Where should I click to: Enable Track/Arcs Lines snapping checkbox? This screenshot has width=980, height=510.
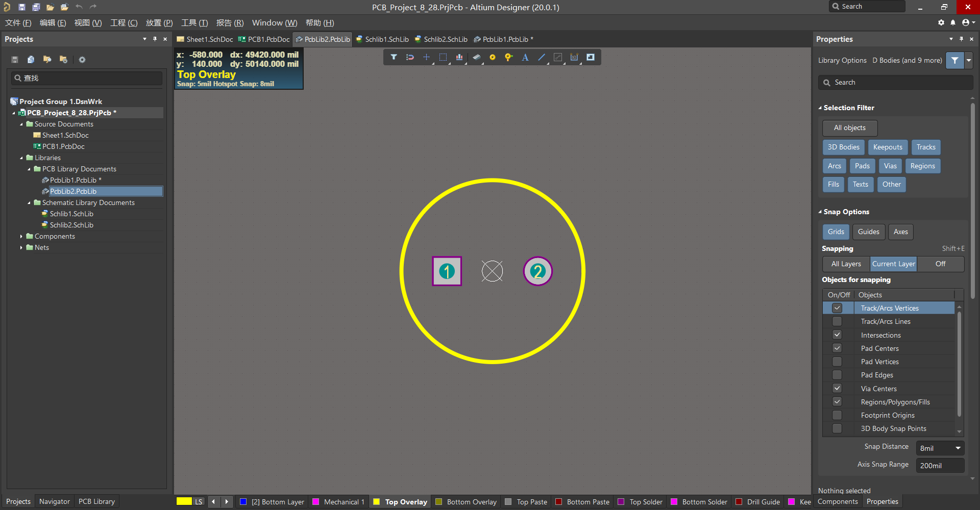(x=837, y=321)
